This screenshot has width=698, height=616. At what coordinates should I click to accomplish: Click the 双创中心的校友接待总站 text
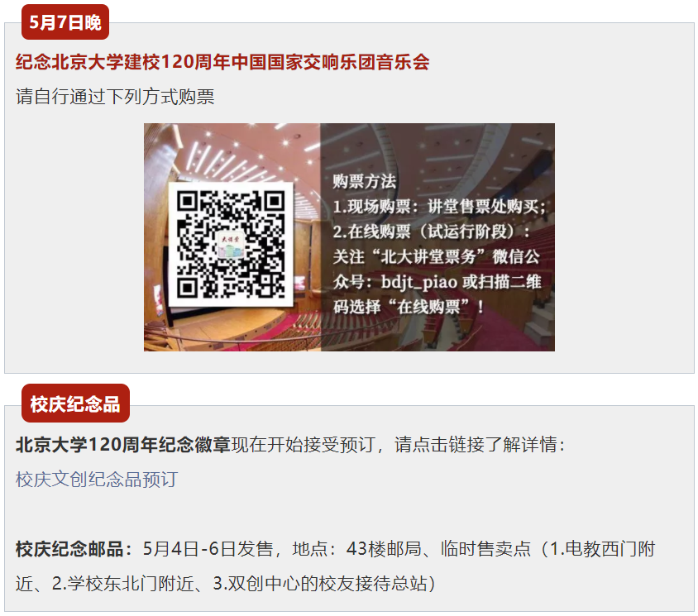[327, 584]
